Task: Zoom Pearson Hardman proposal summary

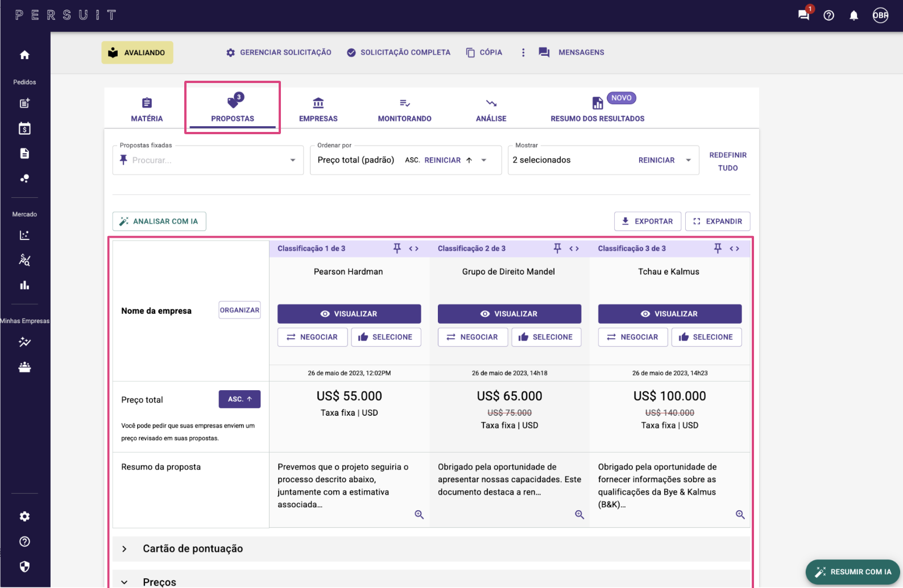Action: click(419, 514)
